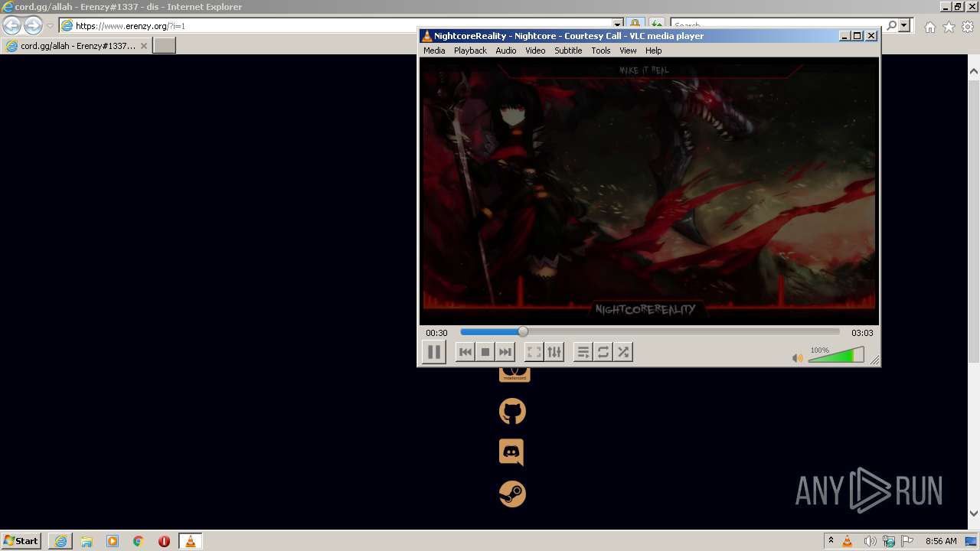Click the IE search box

click(777, 25)
